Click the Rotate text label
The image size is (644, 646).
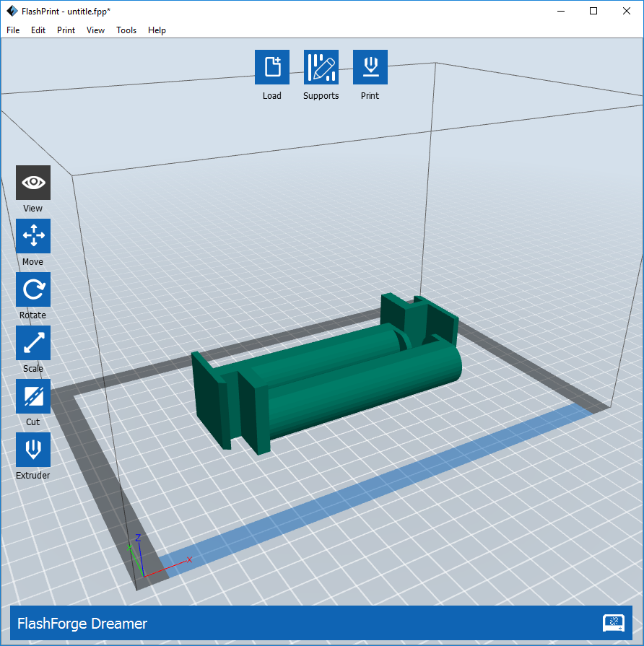pos(33,315)
